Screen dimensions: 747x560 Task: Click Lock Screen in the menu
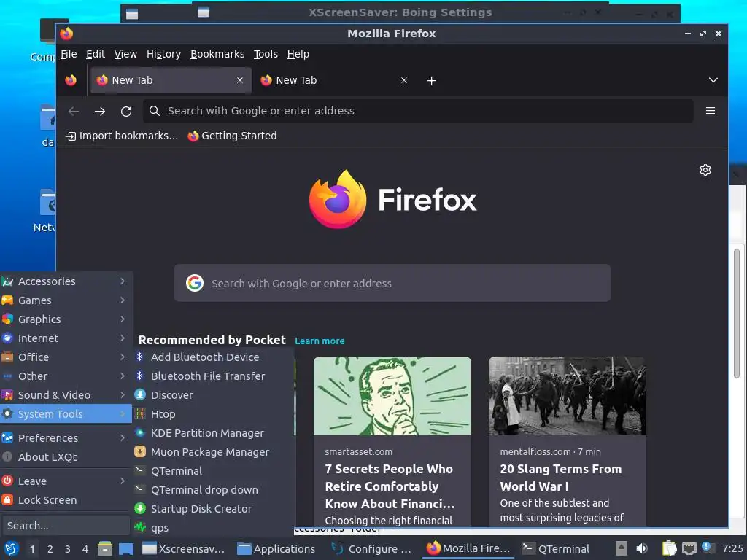point(66,500)
